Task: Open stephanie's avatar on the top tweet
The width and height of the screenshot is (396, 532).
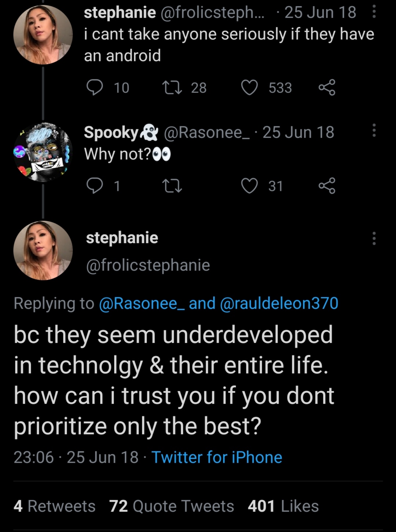Action: tap(43, 35)
